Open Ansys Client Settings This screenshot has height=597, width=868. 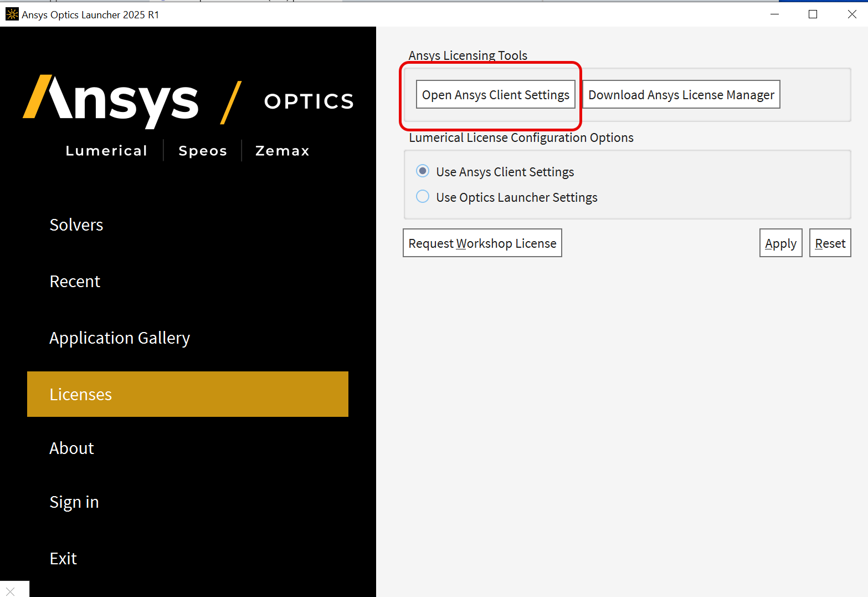(x=496, y=94)
